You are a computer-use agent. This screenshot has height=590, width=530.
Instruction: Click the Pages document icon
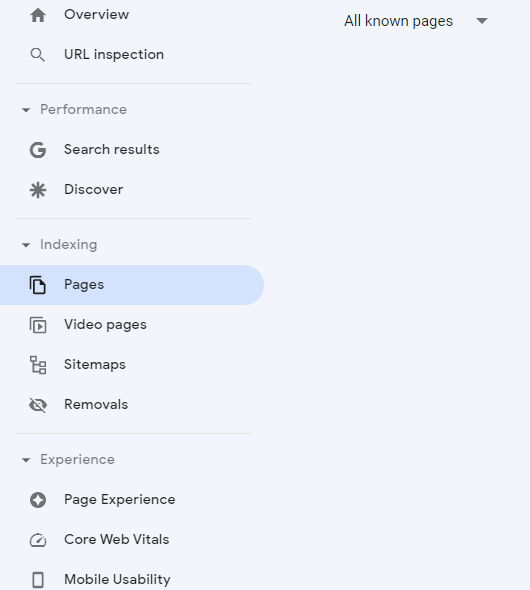coord(38,285)
